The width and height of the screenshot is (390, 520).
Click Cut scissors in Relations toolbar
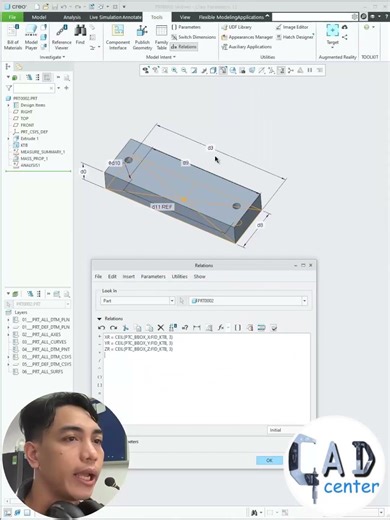point(125,328)
